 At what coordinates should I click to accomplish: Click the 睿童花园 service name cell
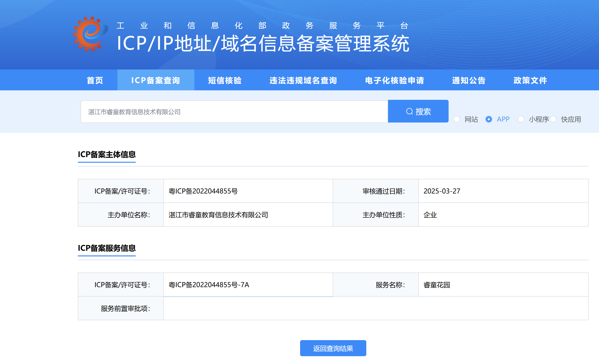pos(437,285)
